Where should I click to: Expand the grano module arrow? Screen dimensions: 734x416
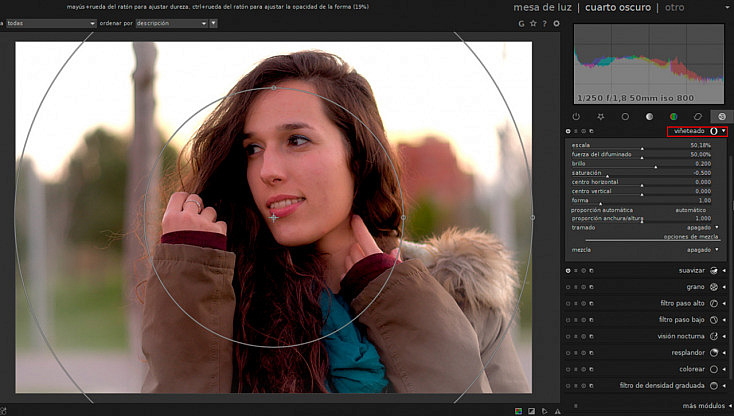[x=725, y=287]
